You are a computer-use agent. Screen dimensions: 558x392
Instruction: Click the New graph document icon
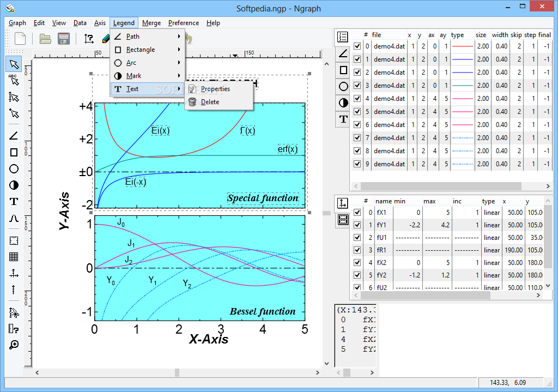tap(20, 39)
